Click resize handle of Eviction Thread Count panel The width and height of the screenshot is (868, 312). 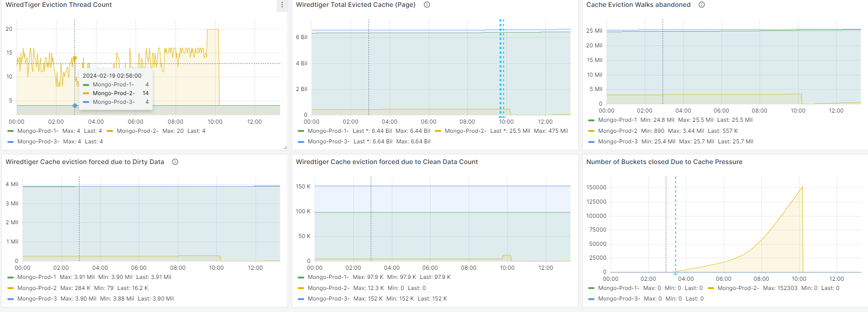click(x=285, y=147)
